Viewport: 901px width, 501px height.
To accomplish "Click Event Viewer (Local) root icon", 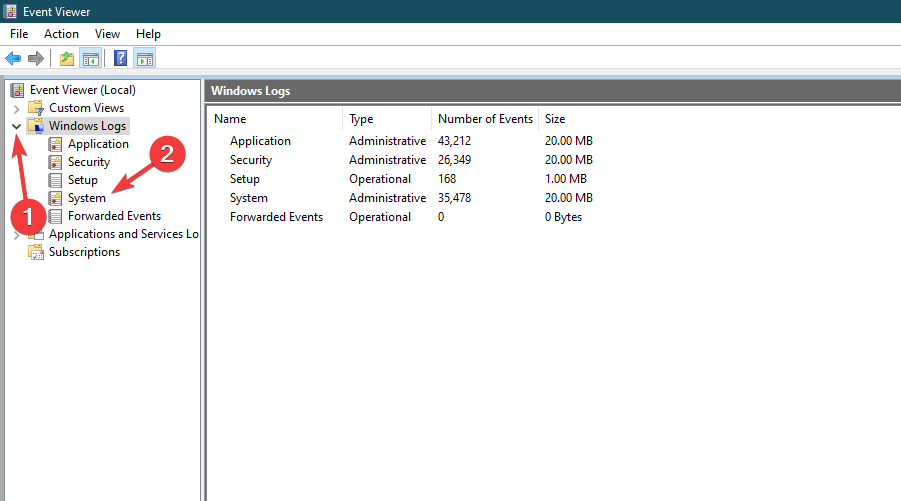I will click(18, 90).
